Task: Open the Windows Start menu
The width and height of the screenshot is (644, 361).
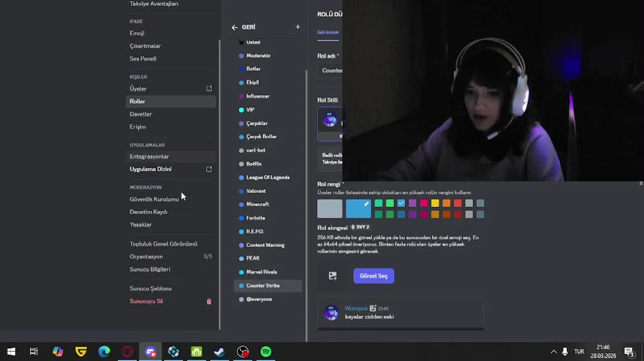Action: click(11, 352)
